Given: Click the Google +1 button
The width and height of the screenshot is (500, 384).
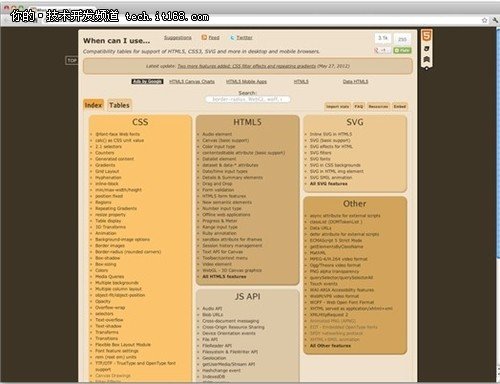Looking at the screenshot, I should coord(382,50).
